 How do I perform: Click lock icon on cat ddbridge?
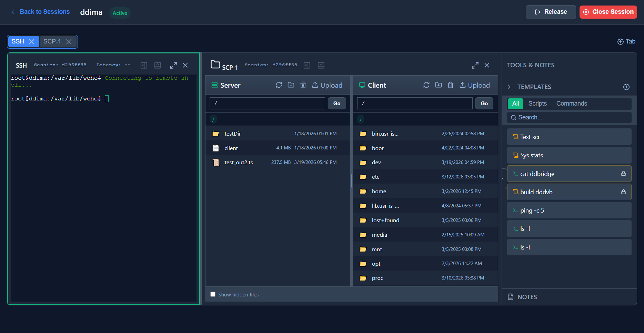(x=623, y=174)
